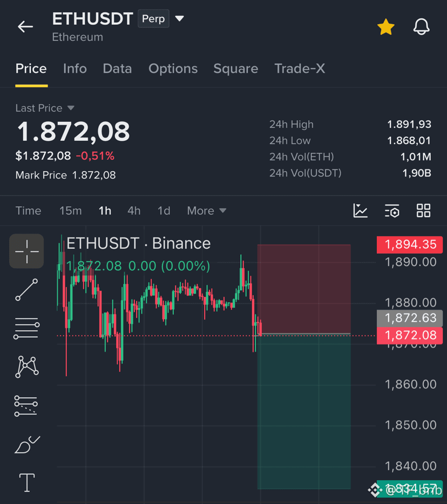Image resolution: width=447 pixels, height=504 pixels.
Task: Expand the ETHUSDT Perp pair dropdown
Action: (179, 19)
